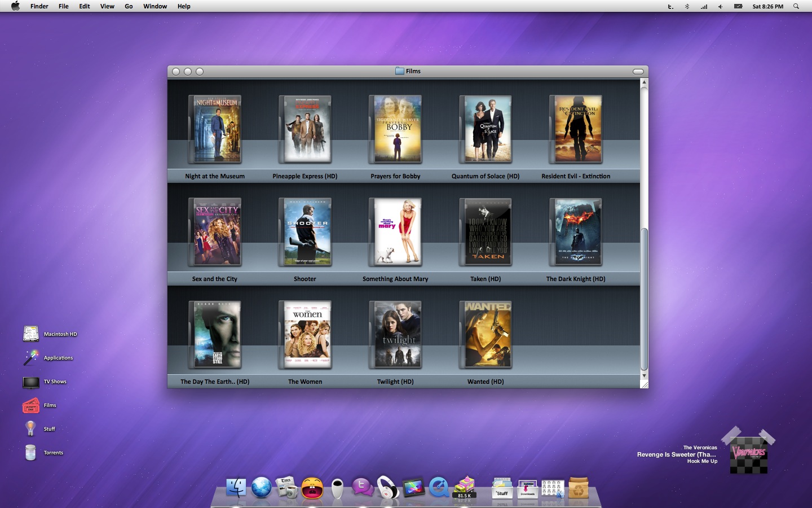Open the Torrents desktop icon

pos(31,452)
